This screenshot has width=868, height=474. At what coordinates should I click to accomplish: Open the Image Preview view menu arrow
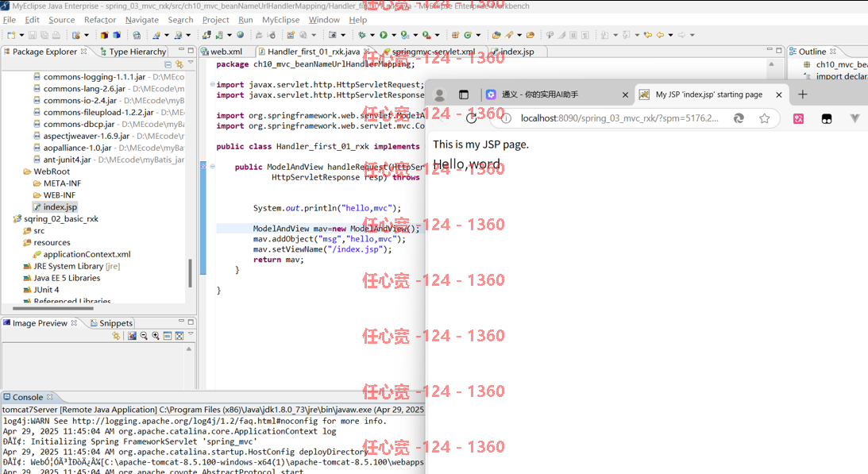[x=191, y=334]
